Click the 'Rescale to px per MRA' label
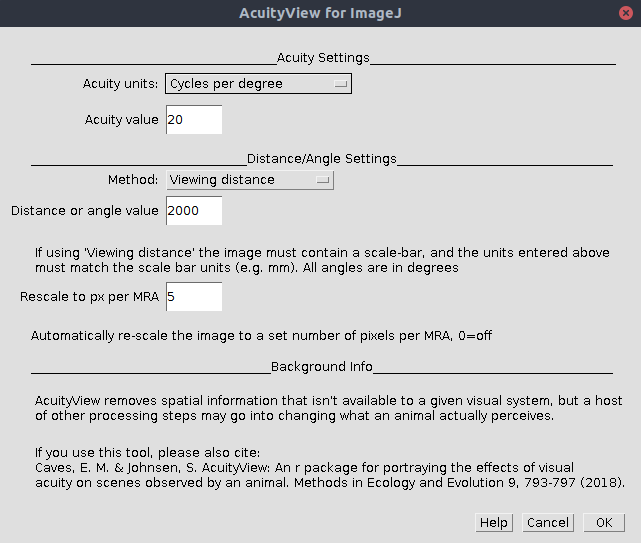This screenshot has width=641, height=543. click(x=89, y=296)
